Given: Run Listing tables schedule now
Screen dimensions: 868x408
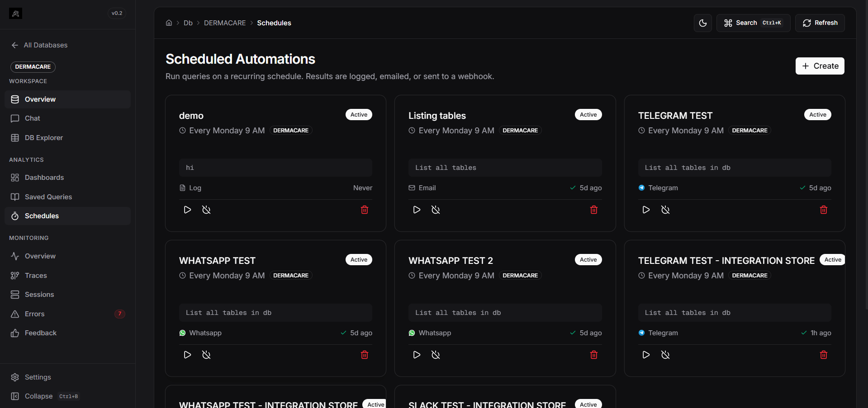Looking at the screenshot, I should point(417,210).
